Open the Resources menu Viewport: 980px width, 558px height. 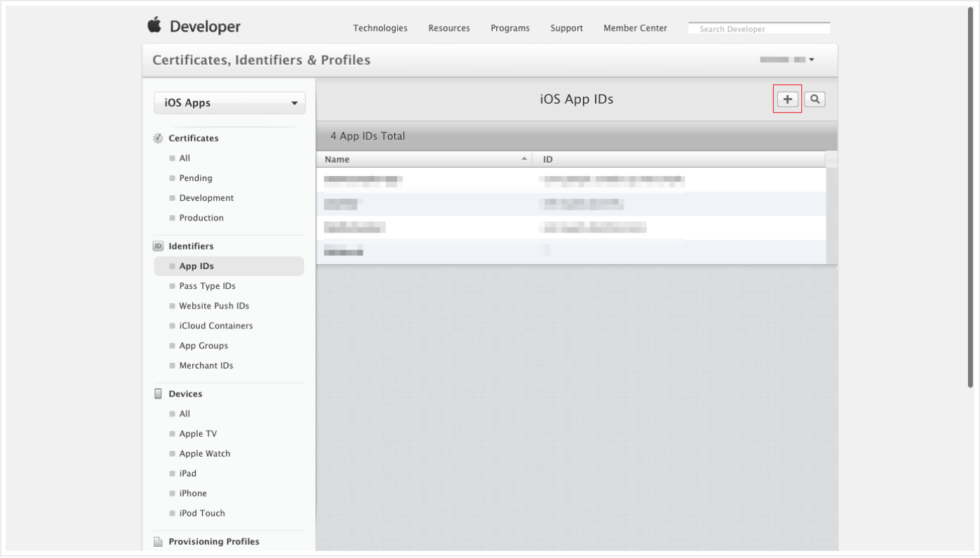tap(449, 28)
